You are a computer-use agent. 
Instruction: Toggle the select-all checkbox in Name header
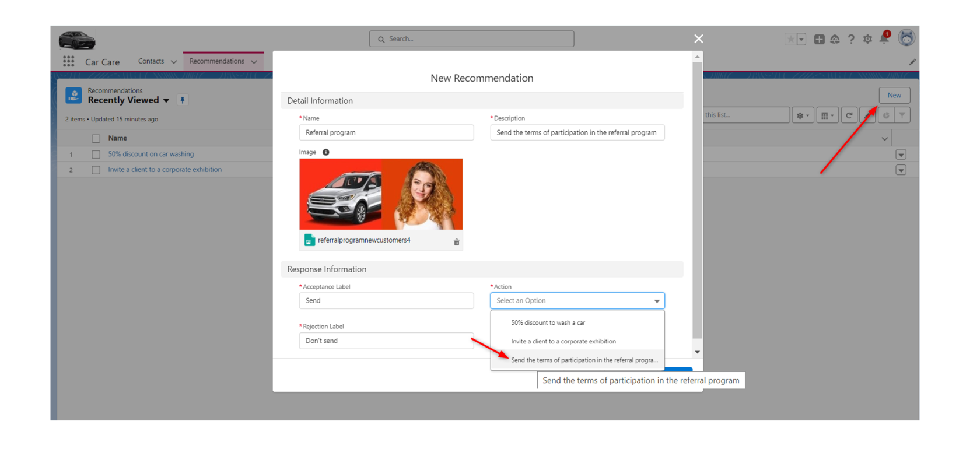(x=96, y=139)
